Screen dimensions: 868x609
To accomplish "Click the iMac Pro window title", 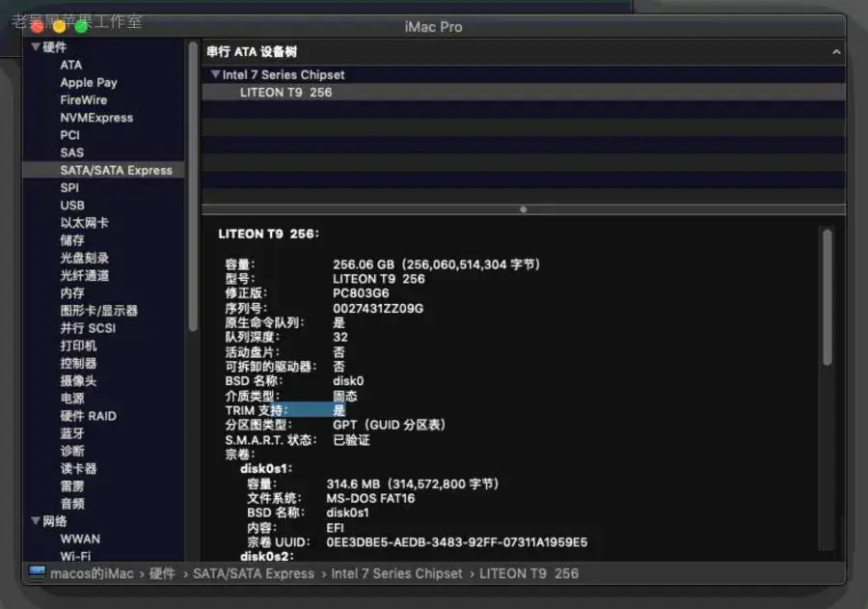I will pos(433,27).
